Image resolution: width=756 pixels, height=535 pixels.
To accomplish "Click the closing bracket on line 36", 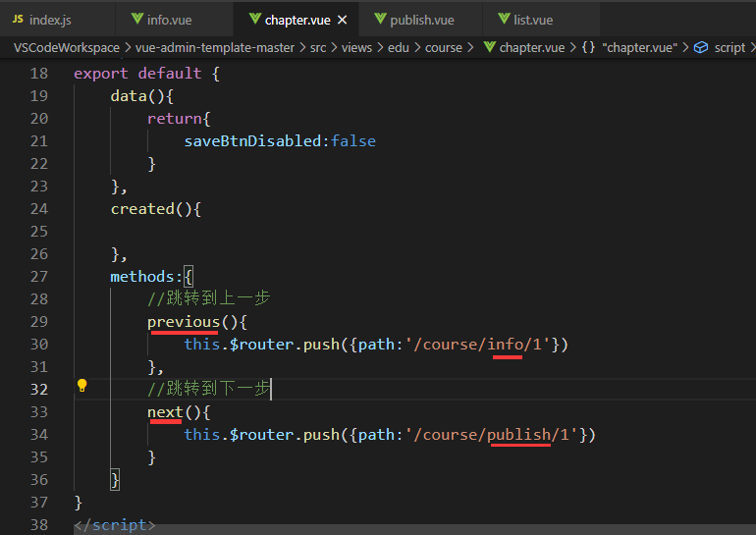I will (x=115, y=480).
